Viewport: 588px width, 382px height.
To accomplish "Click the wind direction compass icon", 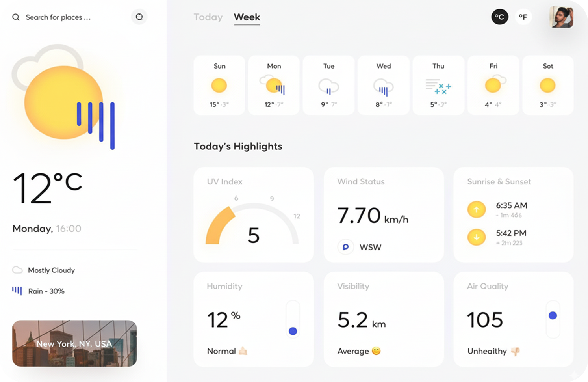I will [x=345, y=247].
